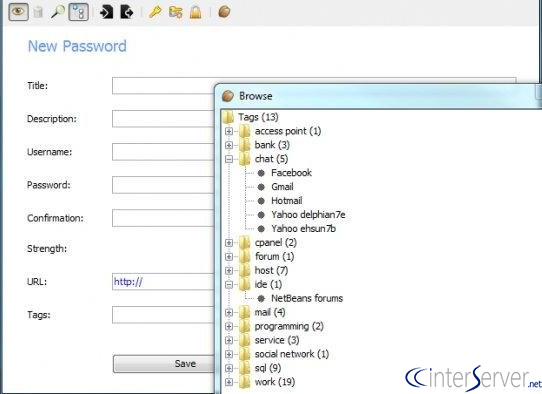
Task: Click the golden key icon in toolbar
Action: pos(155,12)
